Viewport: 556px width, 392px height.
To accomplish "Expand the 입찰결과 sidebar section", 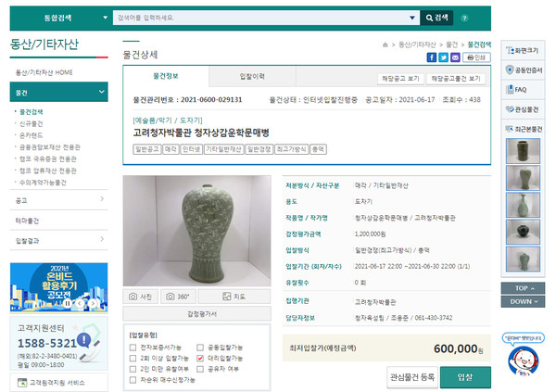I will pyautogui.click(x=59, y=241).
